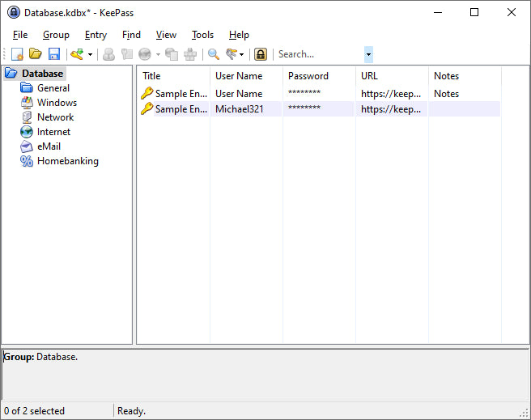Image resolution: width=531 pixels, height=420 pixels.
Task: Click the Find magnifier icon
Action: [214, 54]
